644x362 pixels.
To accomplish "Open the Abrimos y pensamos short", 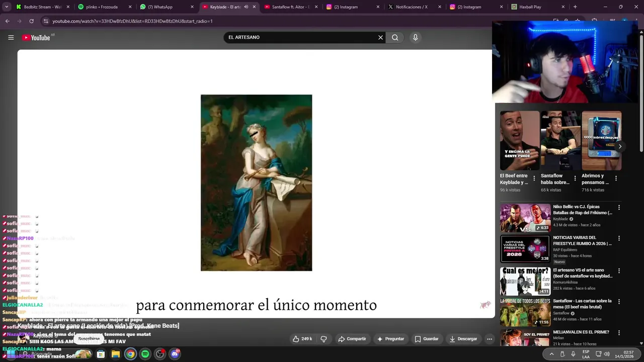I will (x=601, y=141).
